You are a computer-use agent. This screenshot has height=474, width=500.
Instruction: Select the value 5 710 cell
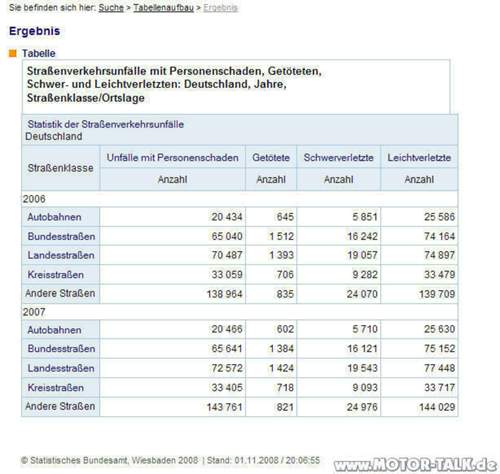click(x=338, y=329)
